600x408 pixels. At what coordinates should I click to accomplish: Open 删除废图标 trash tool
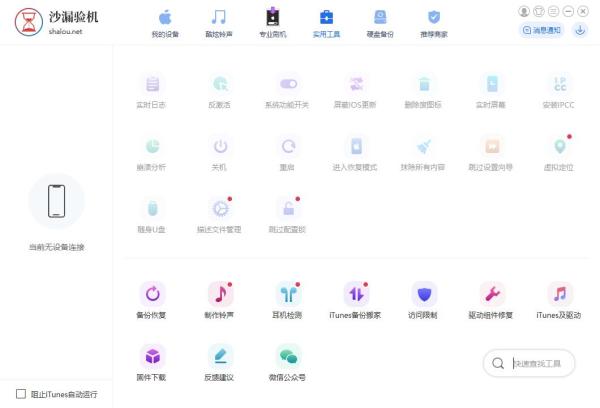(423, 91)
